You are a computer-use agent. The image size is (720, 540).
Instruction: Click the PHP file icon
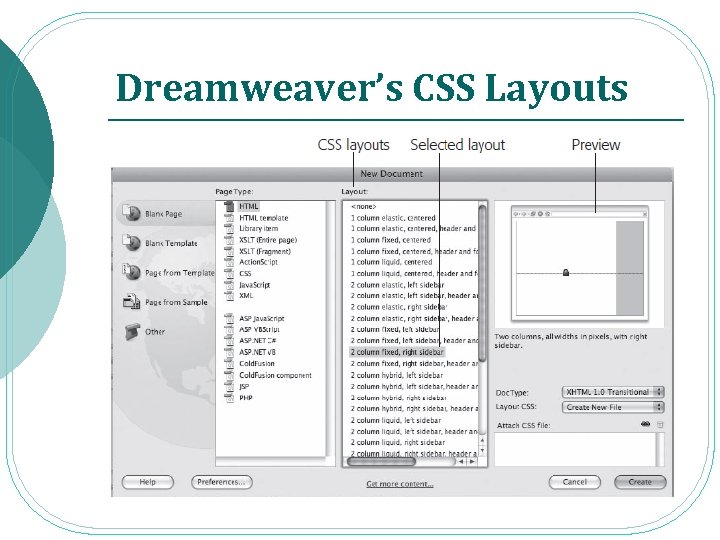pyautogui.click(x=229, y=398)
